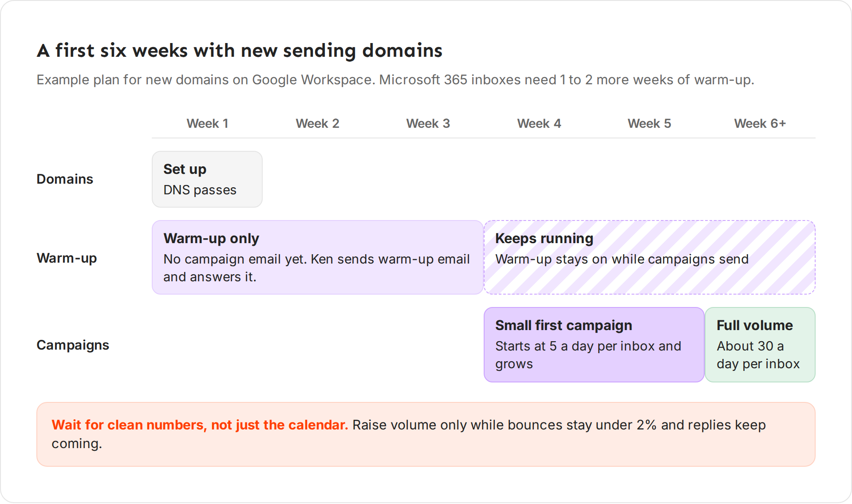Viewport: 852px width, 504px height.
Task: Click 'Wait for clean numbers, not just the calendar.'
Action: (200, 425)
